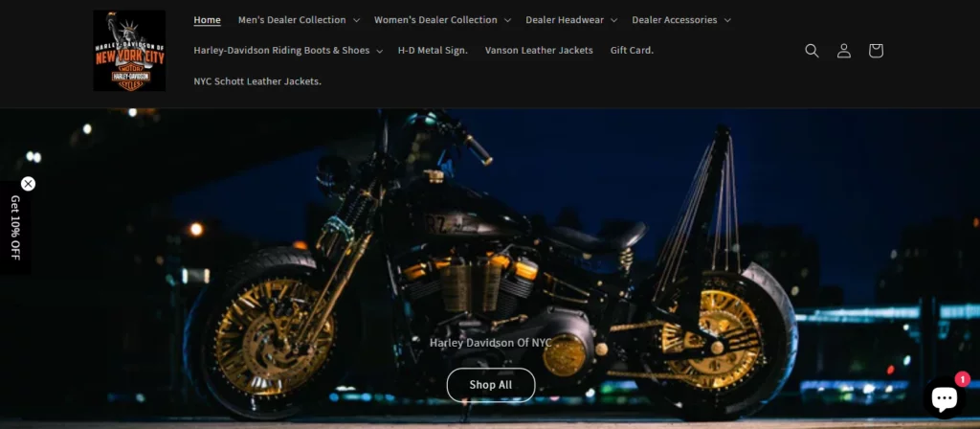Open the search icon in header
Image resolution: width=980 pixels, height=429 pixels.
click(812, 51)
